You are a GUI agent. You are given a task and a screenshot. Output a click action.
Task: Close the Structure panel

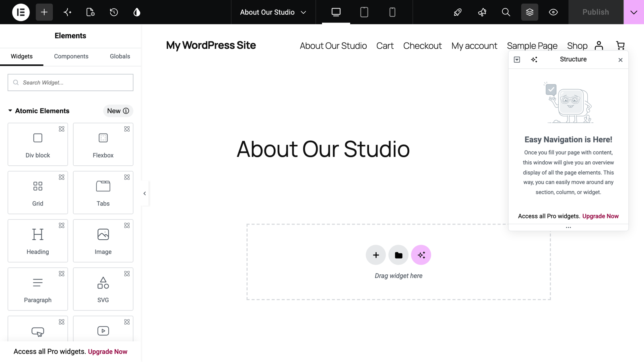[x=620, y=60]
